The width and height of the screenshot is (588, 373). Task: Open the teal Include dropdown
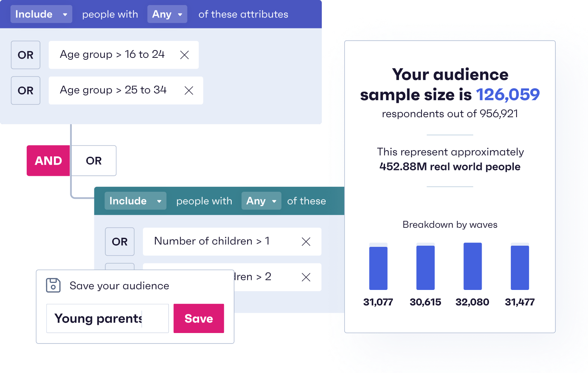(135, 201)
